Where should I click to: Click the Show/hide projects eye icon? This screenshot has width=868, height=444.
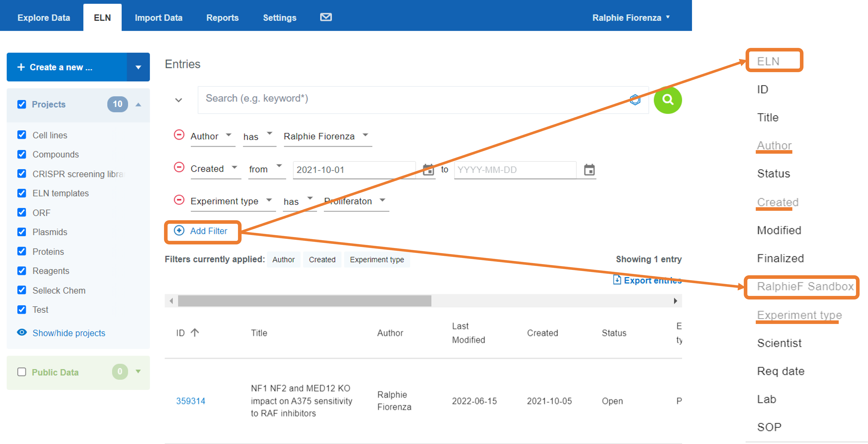(22, 333)
